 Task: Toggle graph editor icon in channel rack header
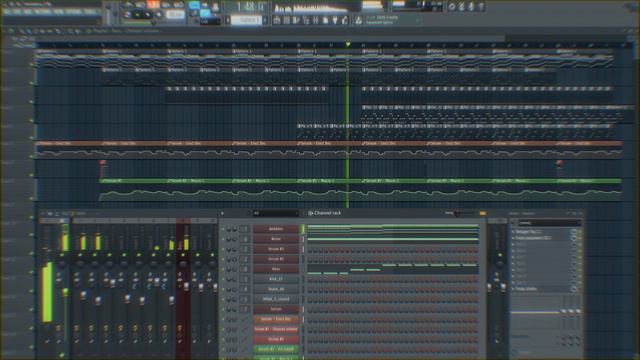(x=483, y=213)
